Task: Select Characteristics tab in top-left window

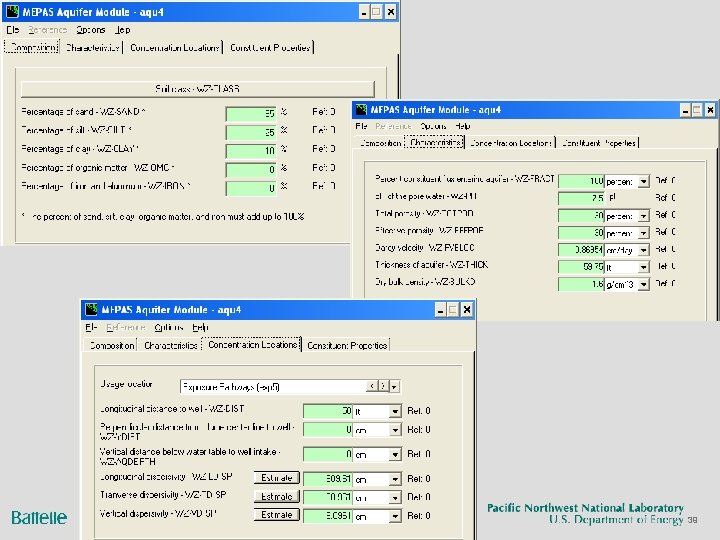Action: [92, 47]
